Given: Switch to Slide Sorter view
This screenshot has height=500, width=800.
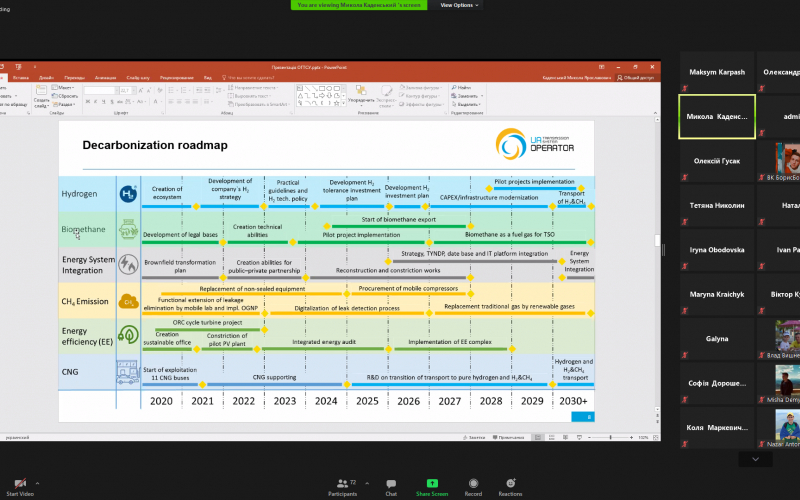Looking at the screenshot, I should [552, 437].
